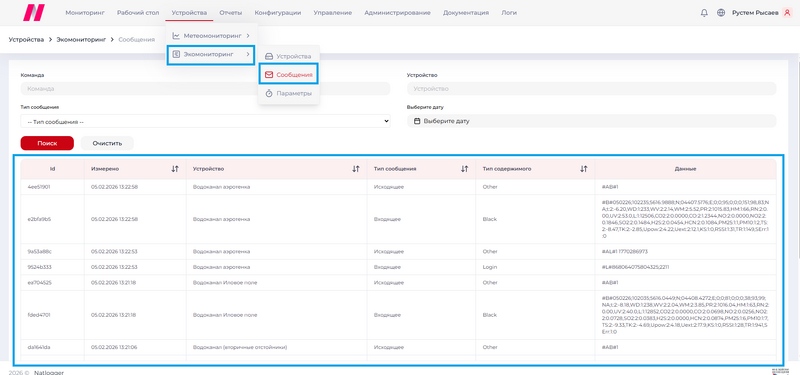The image size is (800, 375).
Task: Click the red Поиск button
Action: pos(47,143)
